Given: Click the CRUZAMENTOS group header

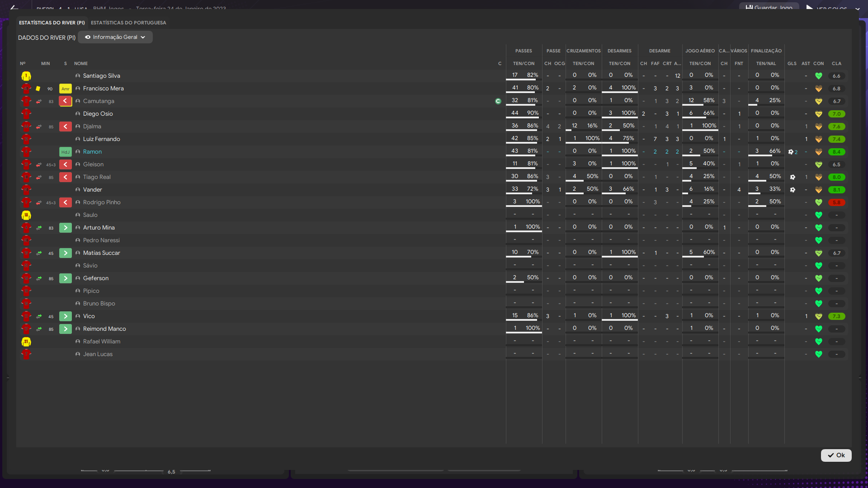Looking at the screenshot, I should pyautogui.click(x=584, y=51).
